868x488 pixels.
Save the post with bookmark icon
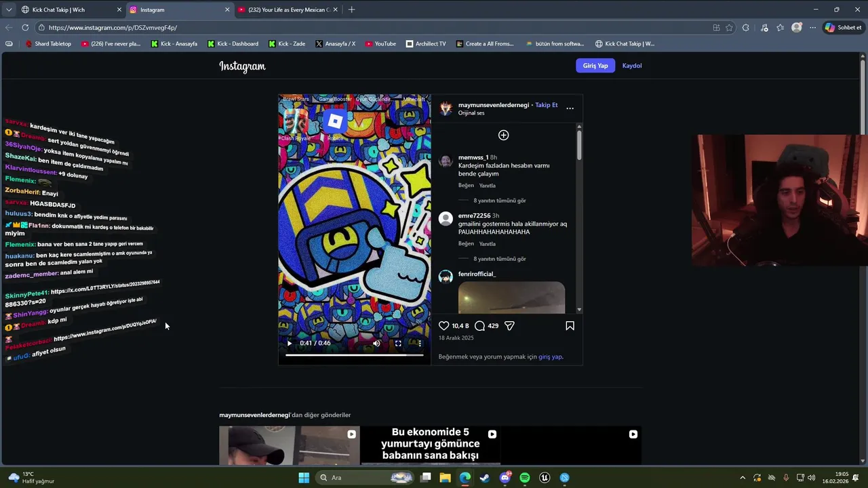[x=570, y=326]
